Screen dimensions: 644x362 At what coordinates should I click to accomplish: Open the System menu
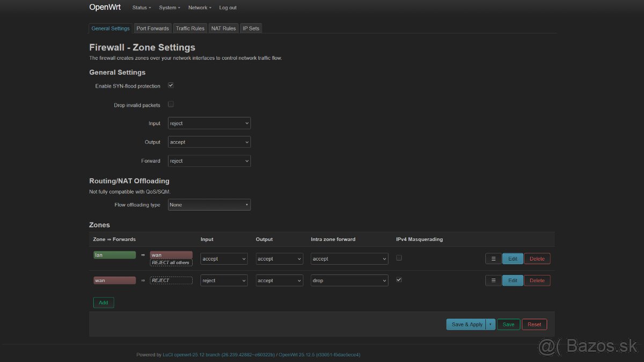point(170,8)
